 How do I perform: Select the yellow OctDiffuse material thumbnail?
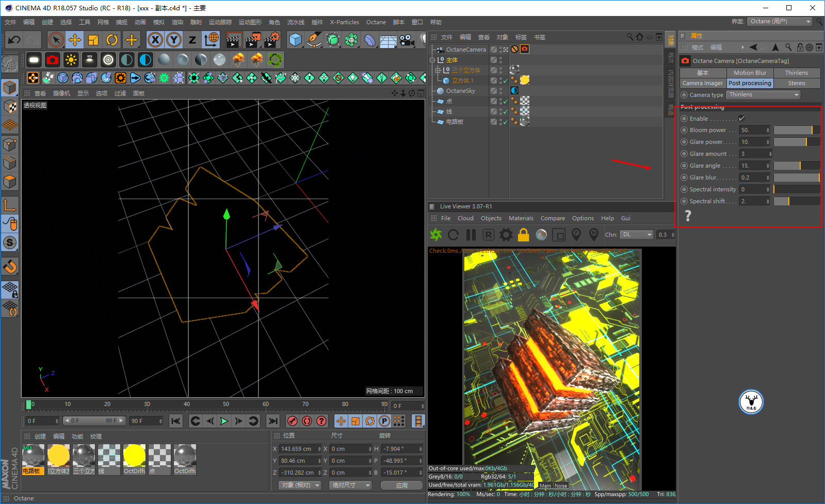(x=134, y=459)
